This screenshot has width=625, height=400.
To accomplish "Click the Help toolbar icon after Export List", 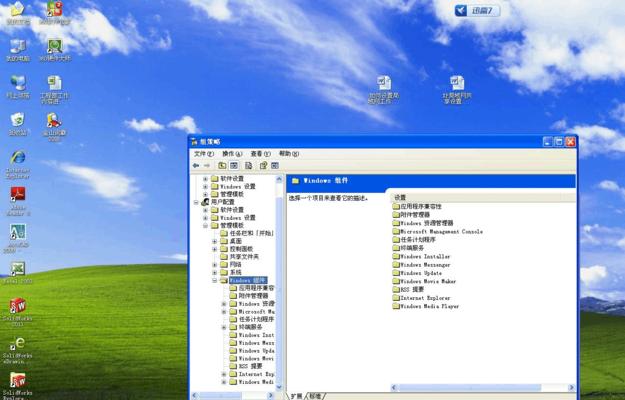I will pos(263,165).
